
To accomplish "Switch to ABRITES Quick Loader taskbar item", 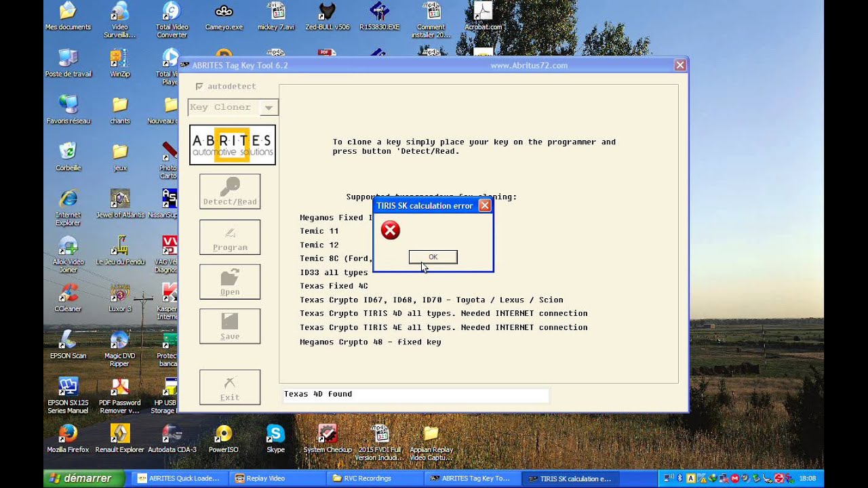I will pos(179,479).
